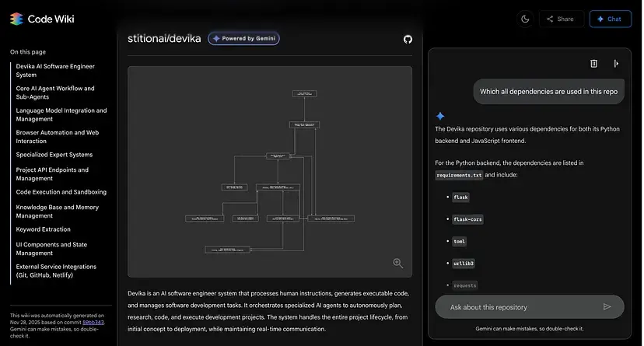Click the Powered by Gemini badge
The width and height of the screenshot is (644, 346).
[x=243, y=38]
